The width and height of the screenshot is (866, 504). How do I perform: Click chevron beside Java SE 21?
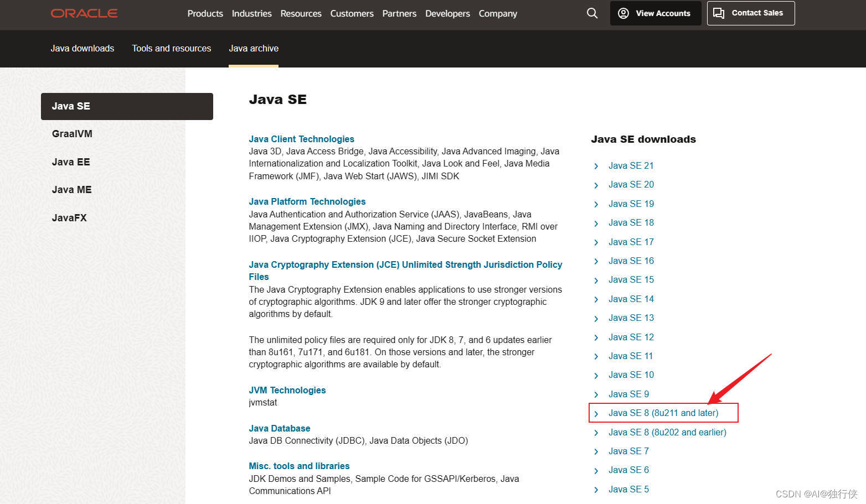click(x=596, y=166)
